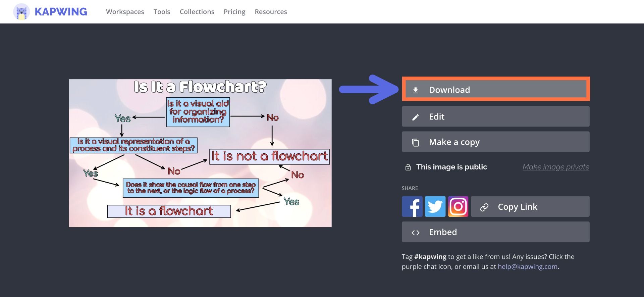Click the chain link icon
Image resolution: width=644 pixels, height=297 pixels.
pyautogui.click(x=484, y=207)
